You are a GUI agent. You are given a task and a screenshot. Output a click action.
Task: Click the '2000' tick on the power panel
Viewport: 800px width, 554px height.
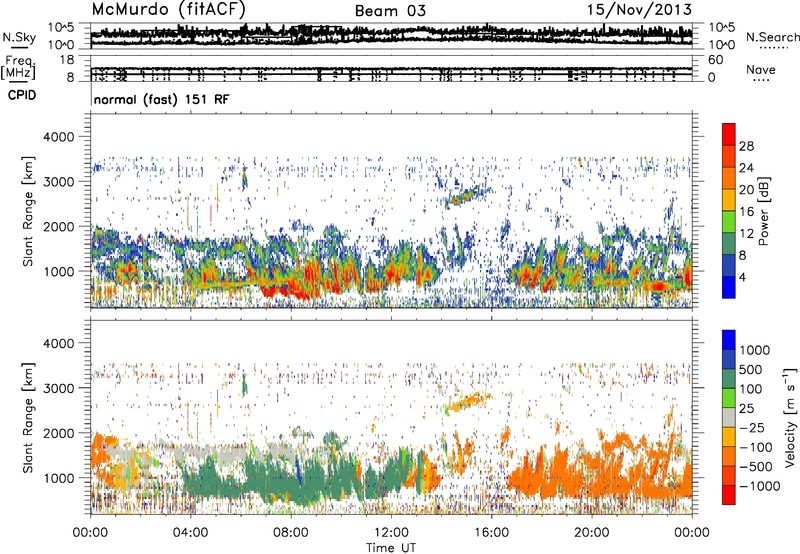pyautogui.click(x=58, y=226)
